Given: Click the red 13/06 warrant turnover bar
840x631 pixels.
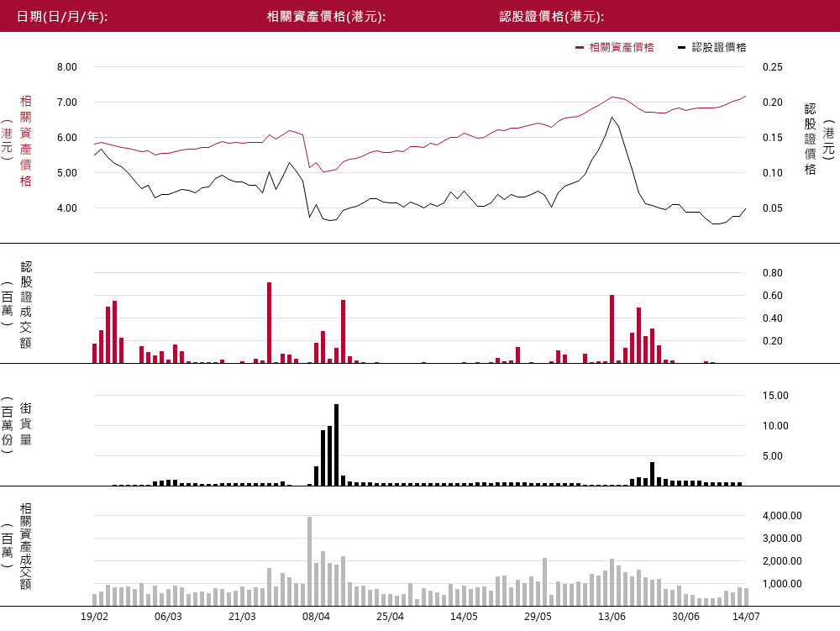Looking at the screenshot, I should (612, 329).
